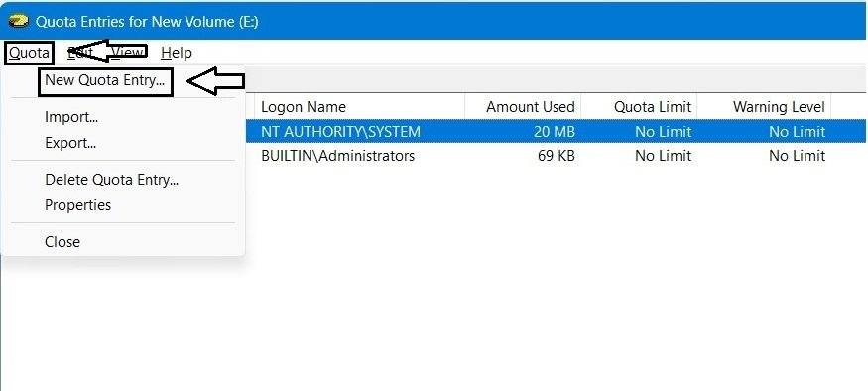868x391 pixels.
Task: Select Import from Quota menu
Action: click(x=71, y=117)
